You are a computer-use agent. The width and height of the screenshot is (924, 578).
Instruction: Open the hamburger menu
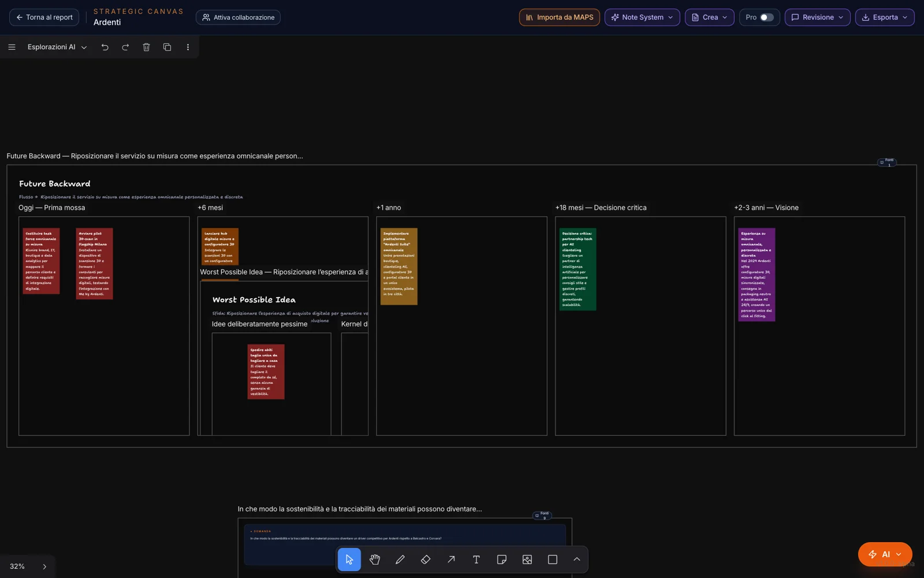[12, 47]
